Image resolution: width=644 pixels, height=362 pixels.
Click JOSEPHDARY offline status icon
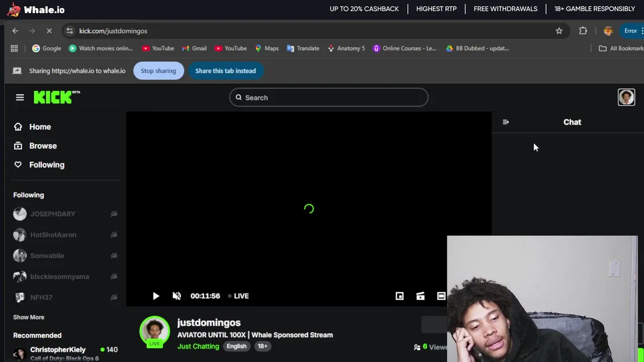pos(114,214)
